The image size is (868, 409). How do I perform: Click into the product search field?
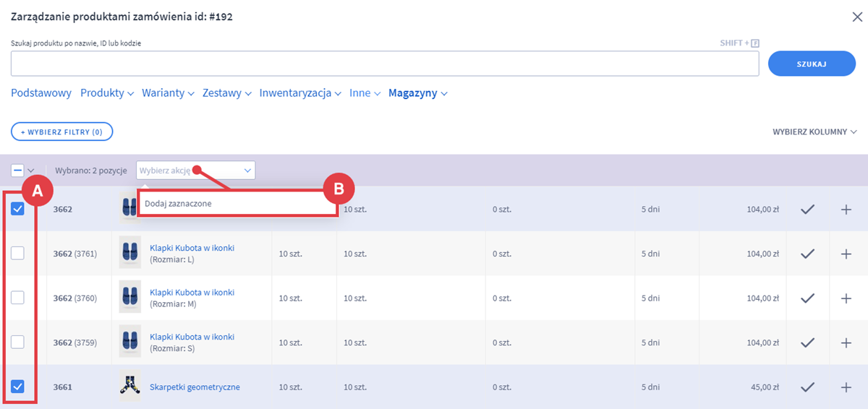pos(384,64)
